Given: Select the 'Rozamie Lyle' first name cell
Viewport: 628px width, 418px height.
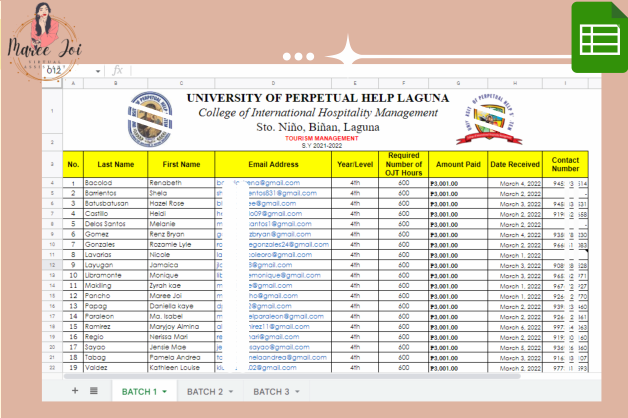Looking at the screenshot, I should pos(181,244).
